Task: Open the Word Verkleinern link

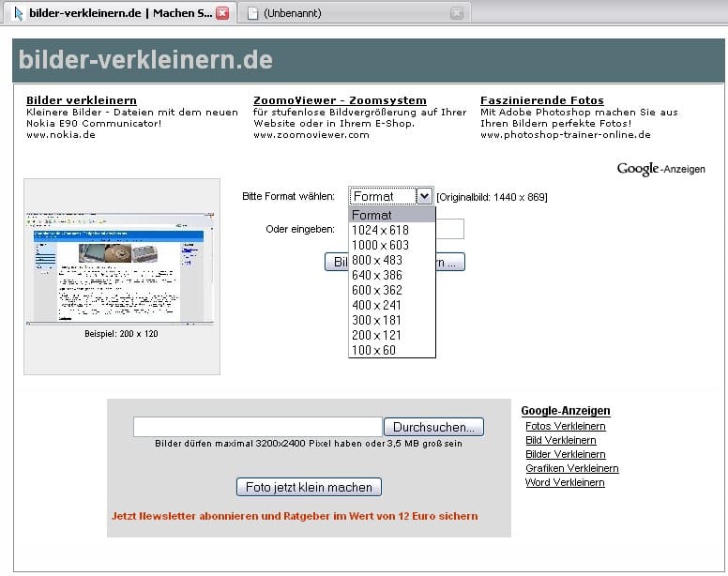Action: [565, 482]
